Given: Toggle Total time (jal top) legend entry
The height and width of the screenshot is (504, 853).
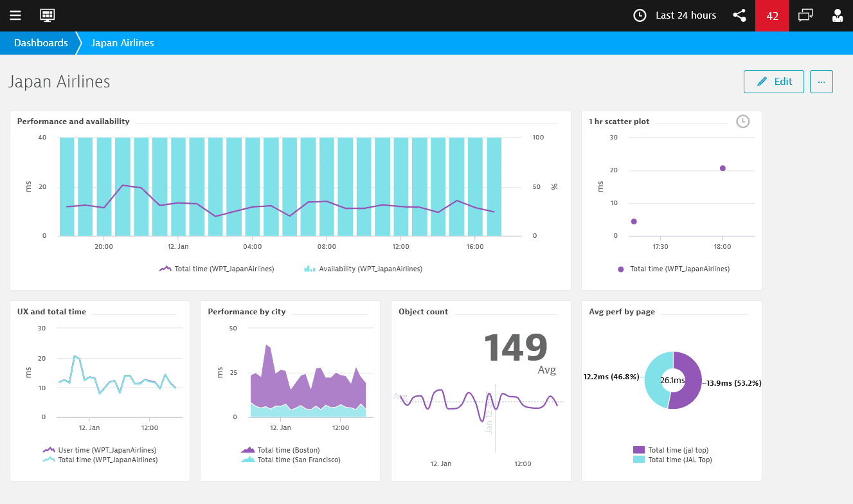Looking at the screenshot, I should click(x=670, y=450).
